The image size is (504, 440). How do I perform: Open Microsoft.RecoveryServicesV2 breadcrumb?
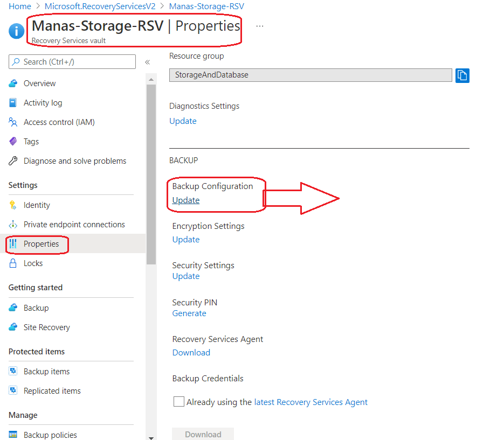[100, 6]
